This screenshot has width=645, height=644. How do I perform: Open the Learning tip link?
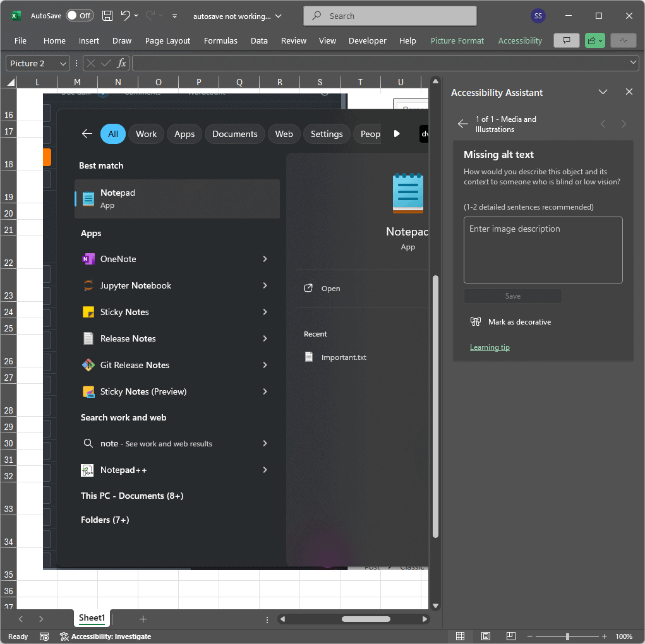point(490,347)
